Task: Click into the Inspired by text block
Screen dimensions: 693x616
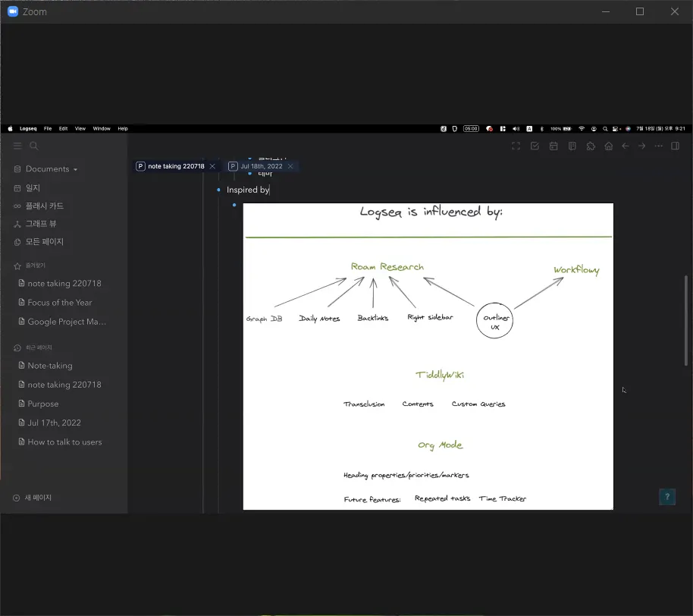Action: (248, 190)
